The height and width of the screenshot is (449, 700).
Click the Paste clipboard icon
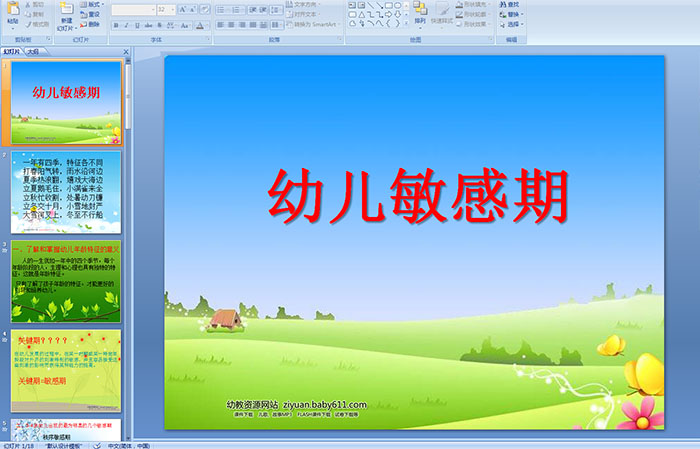click(13, 8)
